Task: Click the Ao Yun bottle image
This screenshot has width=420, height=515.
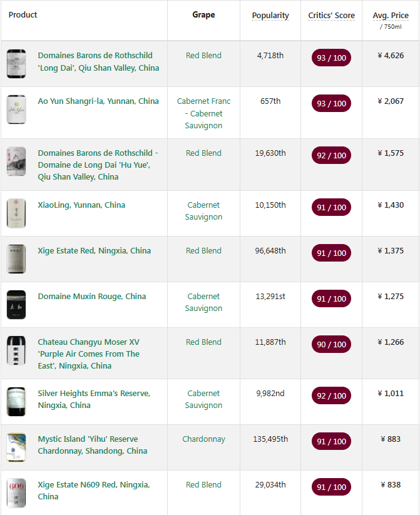Action: coord(16,110)
